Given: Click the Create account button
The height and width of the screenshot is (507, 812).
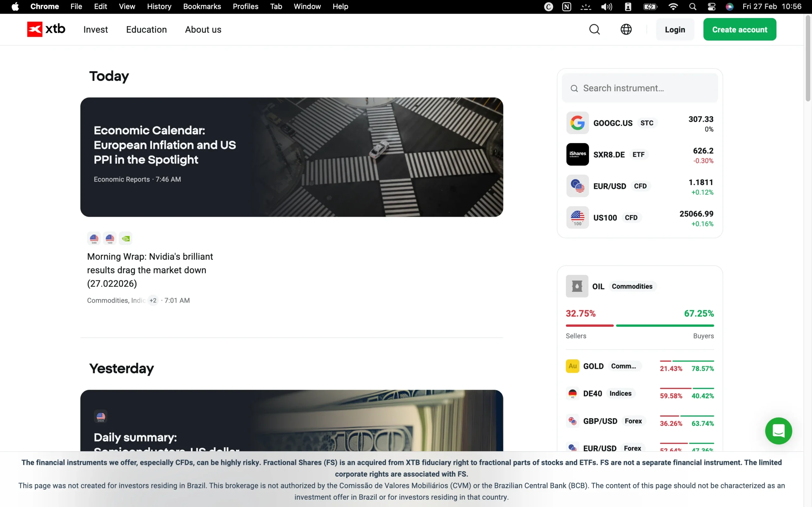Looking at the screenshot, I should pos(740,29).
